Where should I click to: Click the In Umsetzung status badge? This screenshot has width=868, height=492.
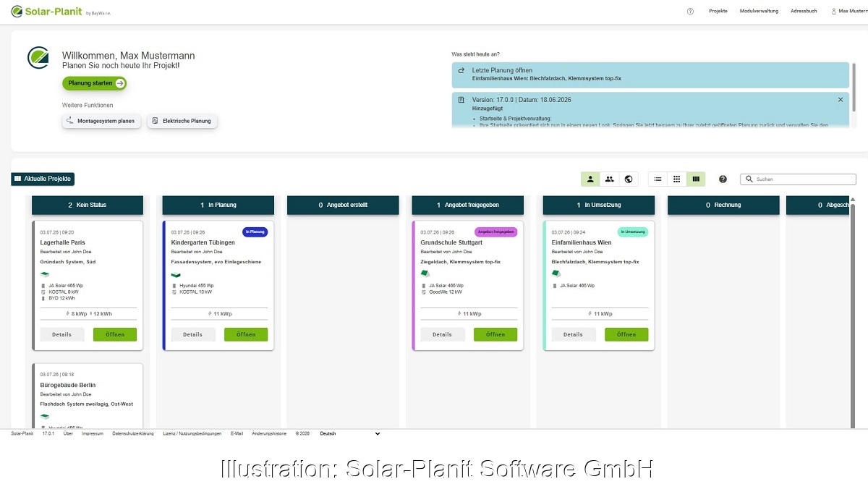click(x=633, y=232)
